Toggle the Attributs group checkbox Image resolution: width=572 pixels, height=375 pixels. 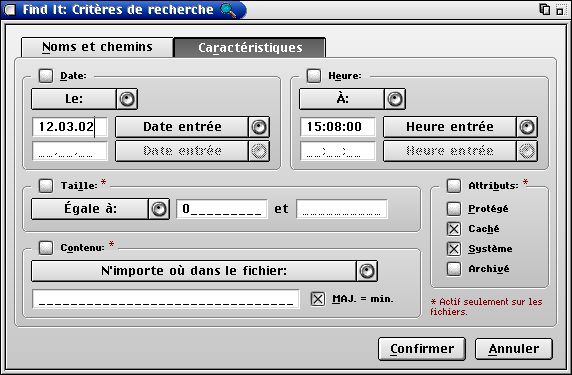coord(454,185)
